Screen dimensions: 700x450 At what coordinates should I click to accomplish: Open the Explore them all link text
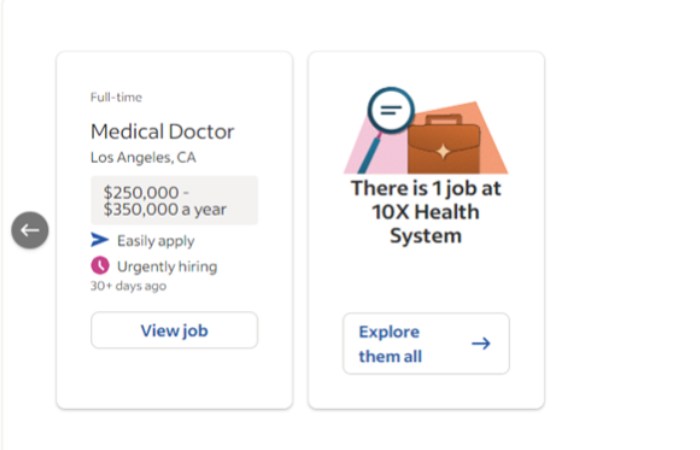tap(390, 344)
